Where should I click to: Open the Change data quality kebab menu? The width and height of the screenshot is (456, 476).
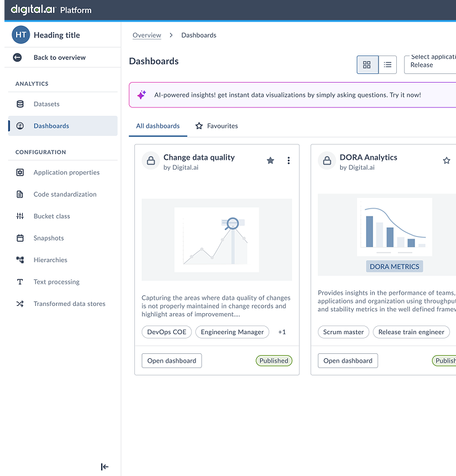[288, 161]
